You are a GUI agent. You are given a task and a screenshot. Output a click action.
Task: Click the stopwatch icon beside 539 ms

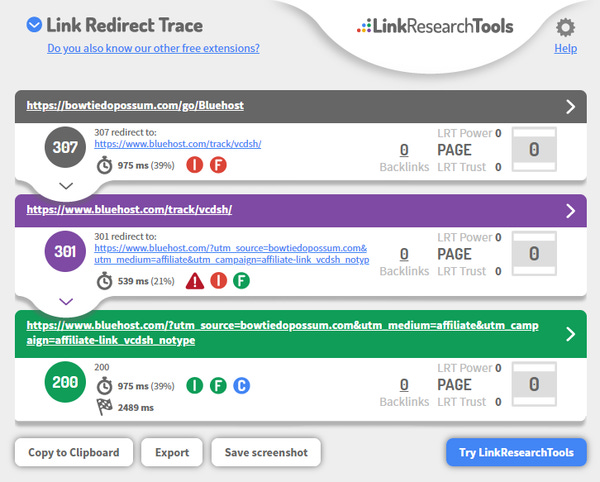tap(104, 281)
